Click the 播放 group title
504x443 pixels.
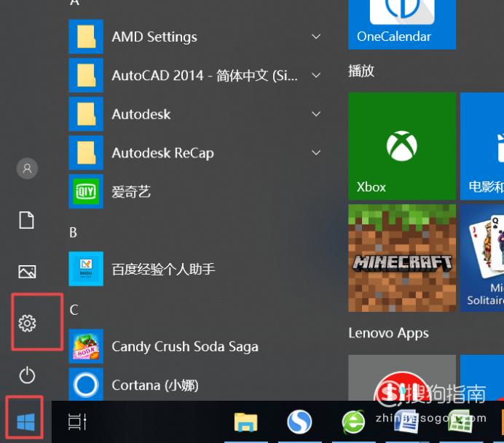click(x=361, y=71)
